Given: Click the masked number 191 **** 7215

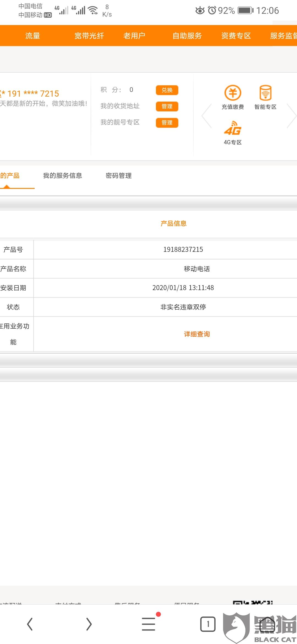Looking at the screenshot, I should point(33,94).
